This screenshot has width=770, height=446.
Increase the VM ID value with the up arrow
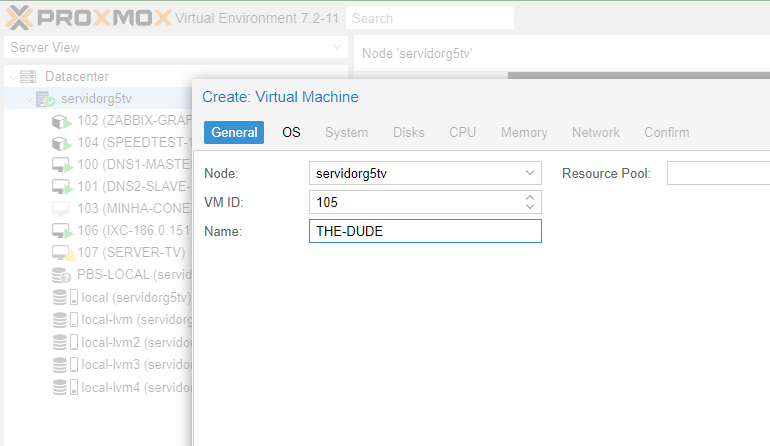point(530,197)
